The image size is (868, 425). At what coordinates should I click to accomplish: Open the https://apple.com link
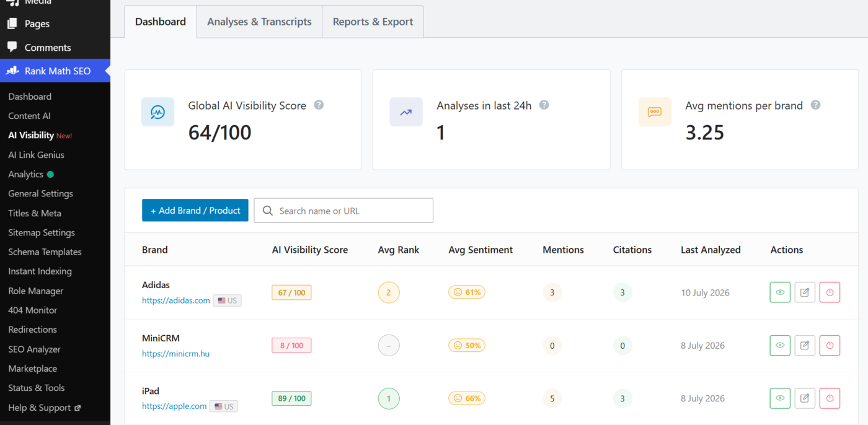[174, 406]
